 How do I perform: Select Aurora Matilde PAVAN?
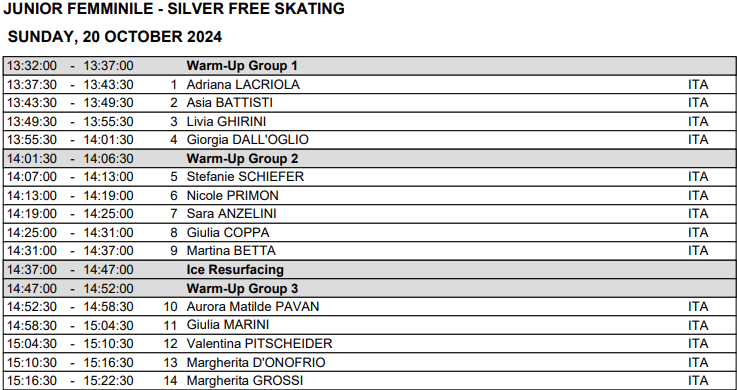pyautogui.click(x=253, y=307)
